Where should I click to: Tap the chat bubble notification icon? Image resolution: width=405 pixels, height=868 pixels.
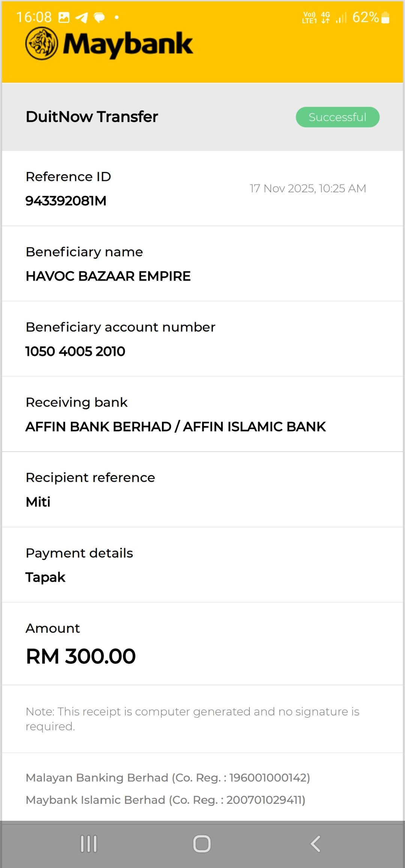pyautogui.click(x=99, y=18)
